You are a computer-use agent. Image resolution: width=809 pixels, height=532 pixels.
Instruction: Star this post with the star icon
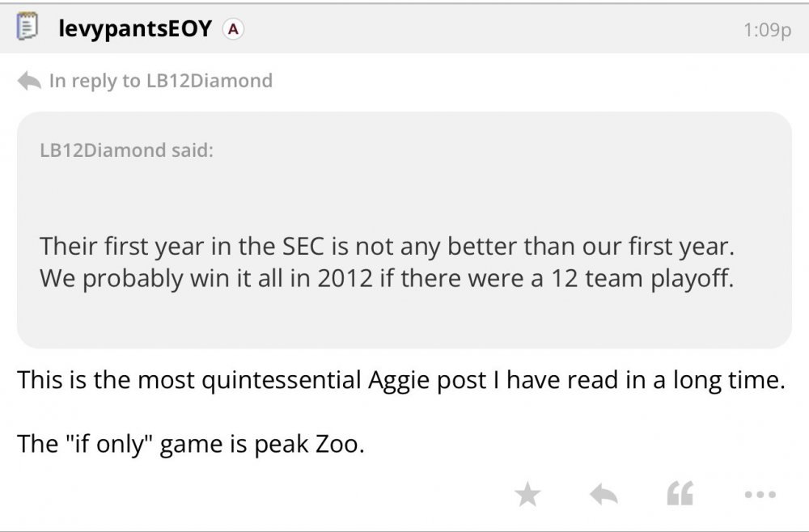[x=527, y=494]
